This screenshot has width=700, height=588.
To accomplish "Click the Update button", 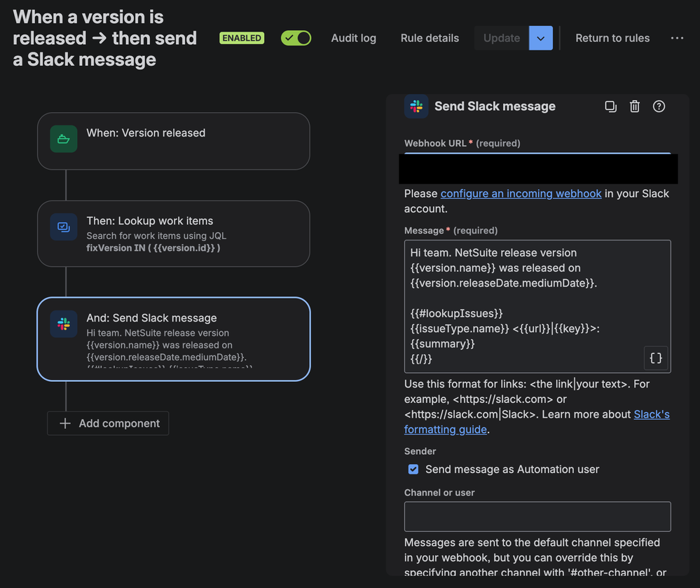I will (x=501, y=38).
